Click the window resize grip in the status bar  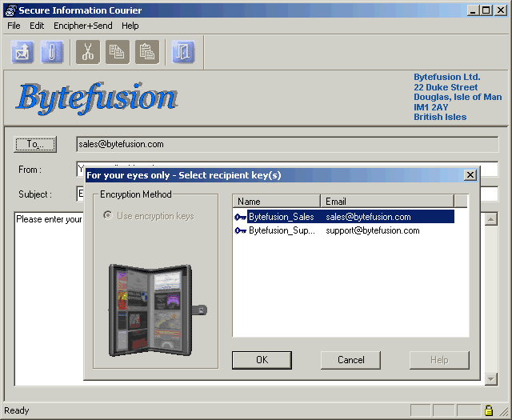pyautogui.click(x=505, y=411)
